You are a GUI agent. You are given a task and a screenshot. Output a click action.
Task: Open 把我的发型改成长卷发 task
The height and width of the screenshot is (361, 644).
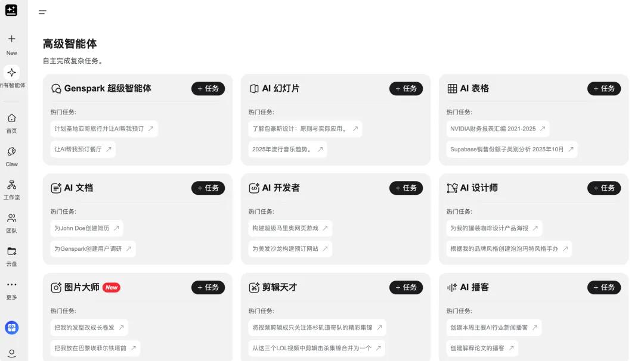(89, 328)
